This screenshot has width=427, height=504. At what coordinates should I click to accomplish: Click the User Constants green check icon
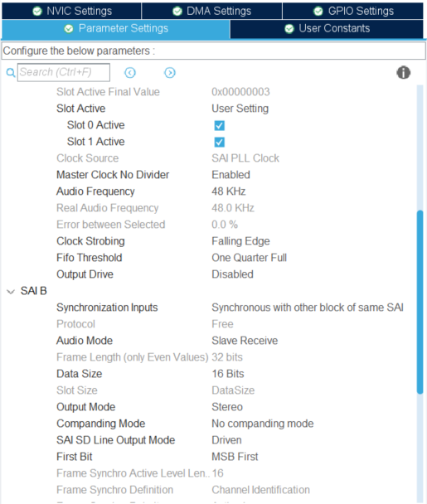point(289,29)
